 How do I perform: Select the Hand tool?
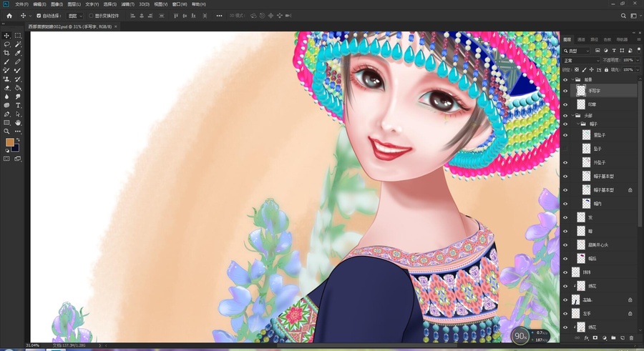click(x=18, y=123)
